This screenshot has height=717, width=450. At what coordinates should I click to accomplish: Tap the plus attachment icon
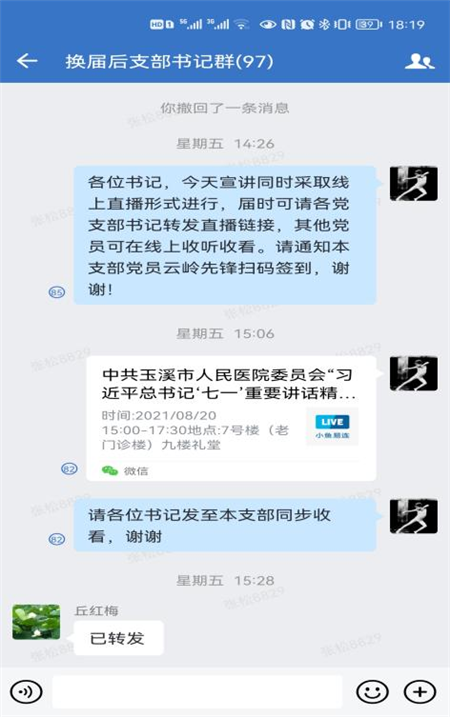point(420,692)
